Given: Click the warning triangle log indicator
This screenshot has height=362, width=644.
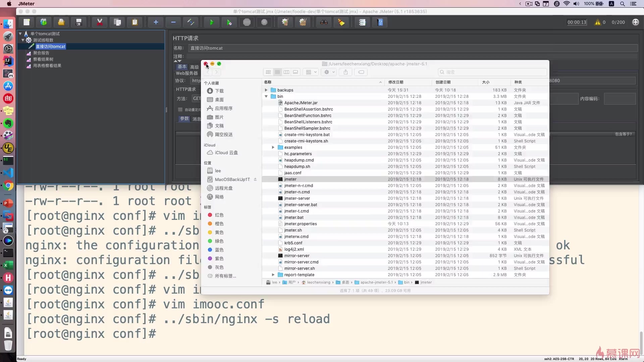Looking at the screenshot, I should (x=597, y=22).
